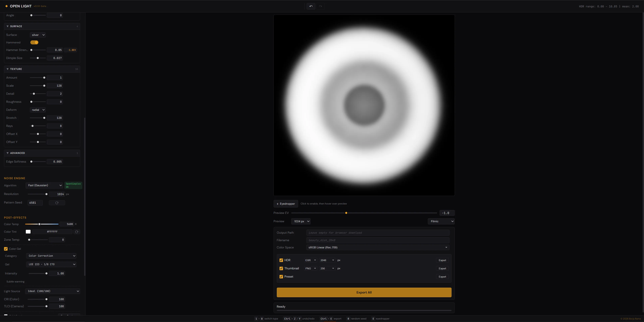Open the Filmic tone mapping dropdown
644x322 pixels.
[x=441, y=221]
